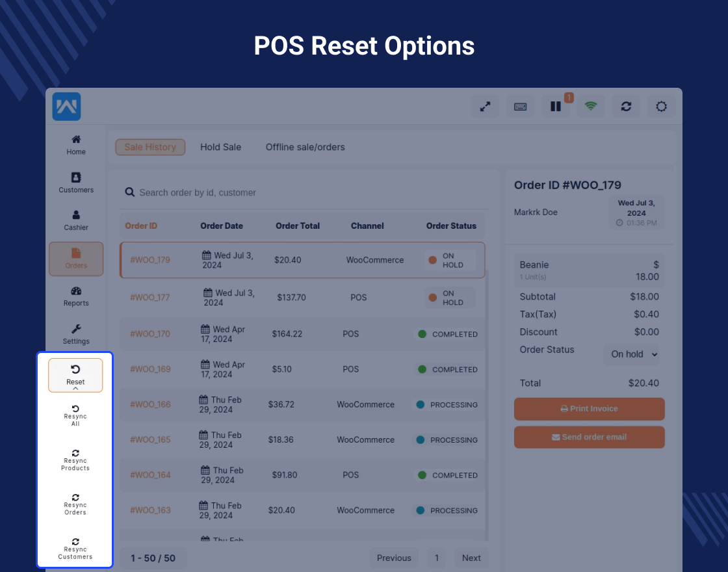Image resolution: width=728 pixels, height=572 pixels.
Task: Click the pause icon with notification badge
Action: coord(556,106)
